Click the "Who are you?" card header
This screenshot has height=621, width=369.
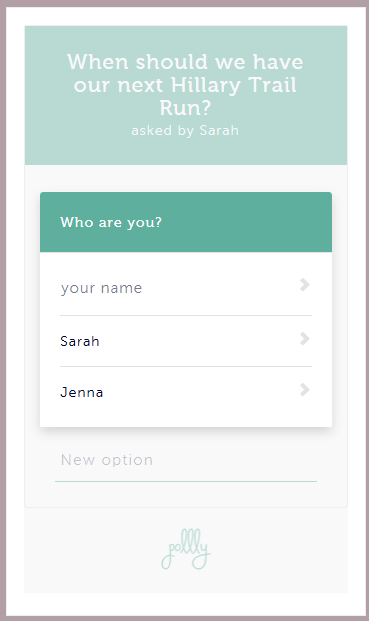tap(186, 222)
